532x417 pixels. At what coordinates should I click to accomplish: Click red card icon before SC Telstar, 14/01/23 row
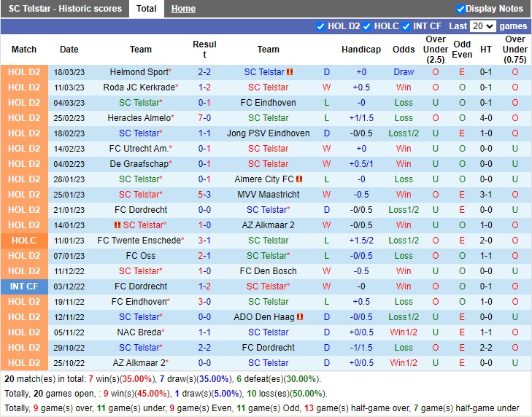[117, 225]
